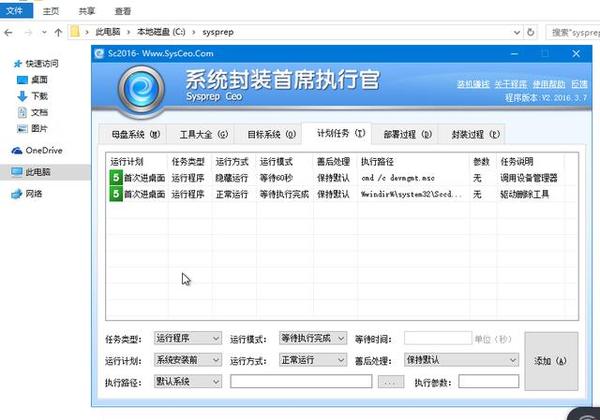
Task: Click the 执行参数 input field
Action: click(x=489, y=381)
